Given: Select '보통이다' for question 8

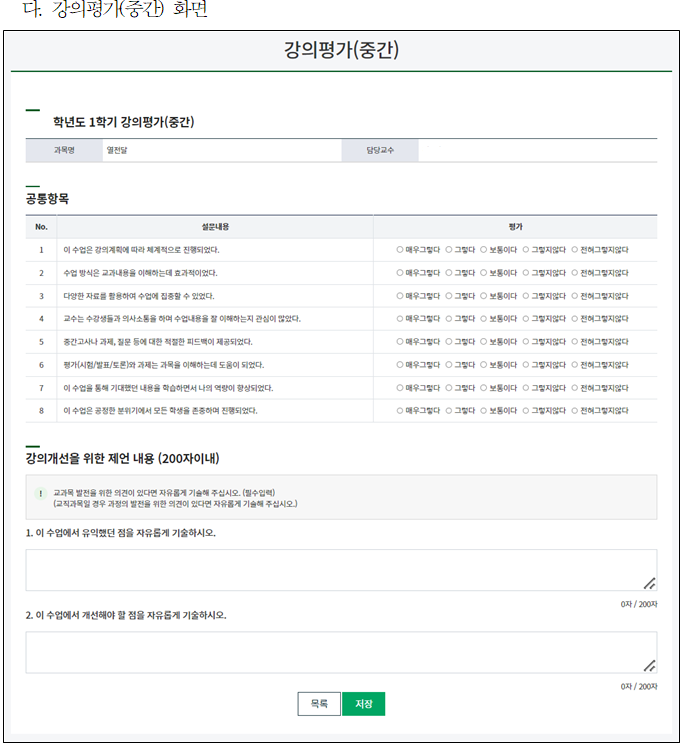Looking at the screenshot, I should click(x=484, y=410).
